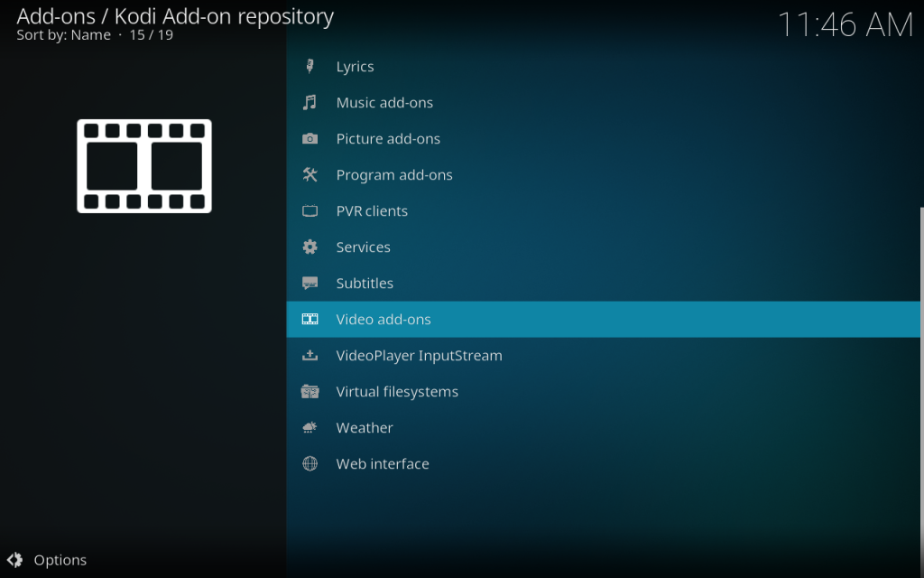Click the Web interface globe icon
Screen dimensions: 924x578
point(310,464)
